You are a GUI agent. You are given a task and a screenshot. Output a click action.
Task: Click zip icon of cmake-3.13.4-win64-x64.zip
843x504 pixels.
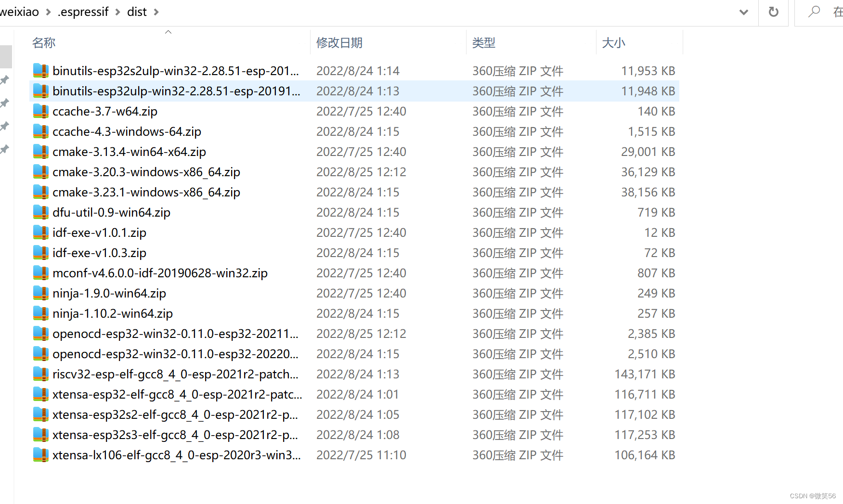[41, 152]
